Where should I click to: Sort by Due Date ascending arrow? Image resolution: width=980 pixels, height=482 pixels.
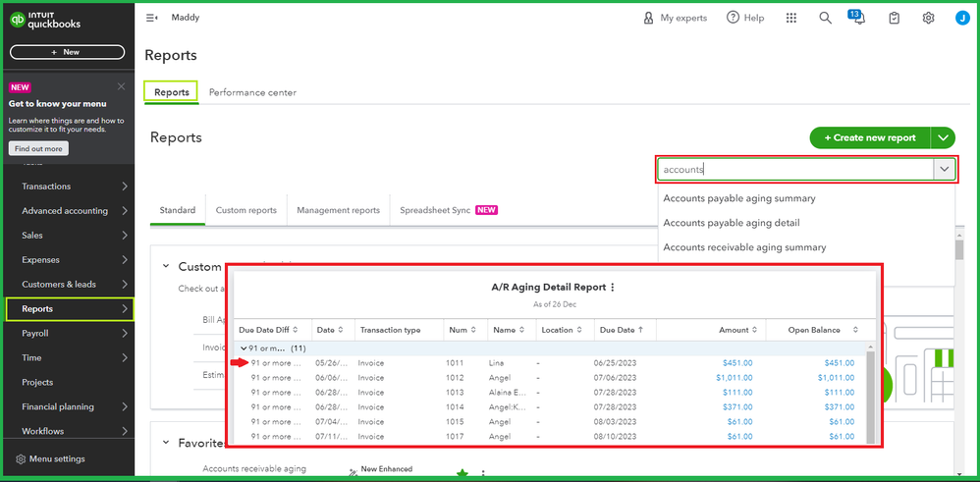[x=640, y=330]
